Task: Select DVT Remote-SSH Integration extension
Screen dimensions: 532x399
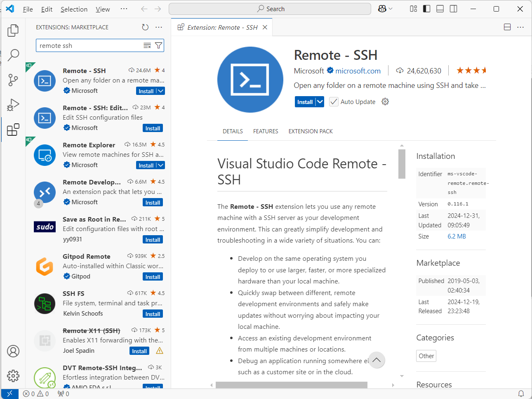Action: pos(98,375)
